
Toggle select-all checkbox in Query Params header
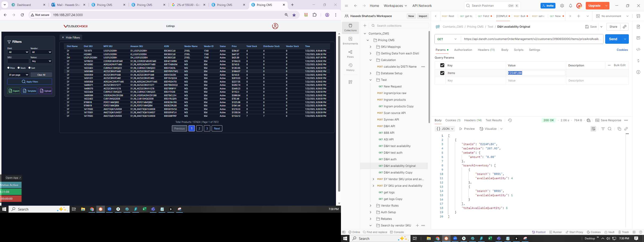coord(442,65)
